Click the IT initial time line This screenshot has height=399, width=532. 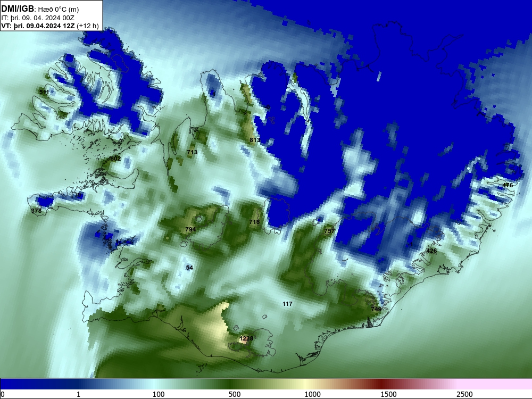click(x=38, y=18)
